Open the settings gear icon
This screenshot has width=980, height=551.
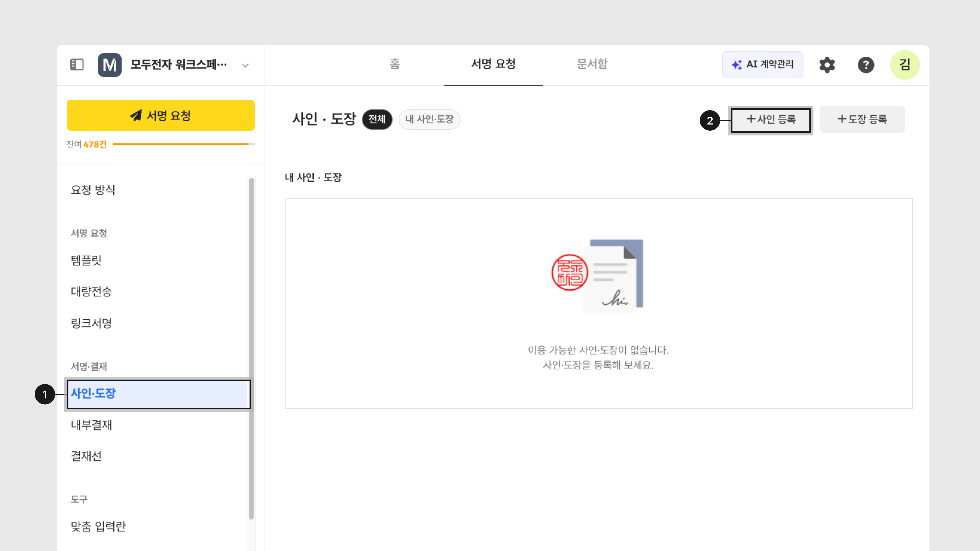827,65
